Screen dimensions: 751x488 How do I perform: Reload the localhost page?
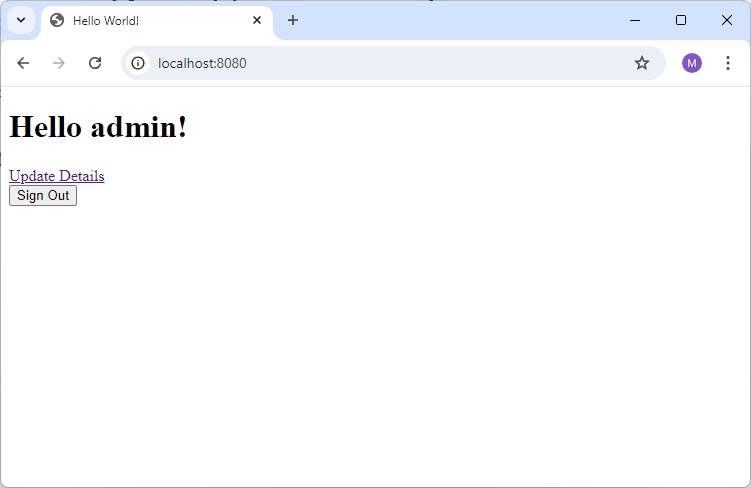pyautogui.click(x=95, y=63)
